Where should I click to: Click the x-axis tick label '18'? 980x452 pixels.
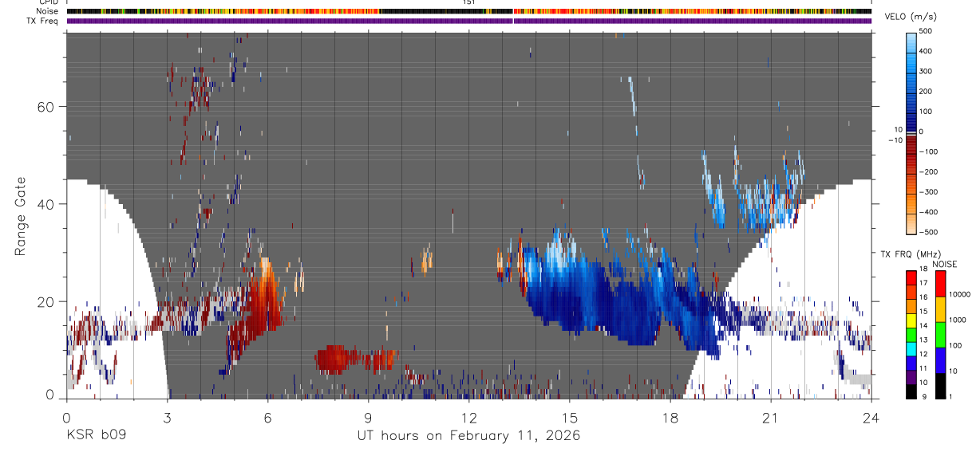pos(670,418)
